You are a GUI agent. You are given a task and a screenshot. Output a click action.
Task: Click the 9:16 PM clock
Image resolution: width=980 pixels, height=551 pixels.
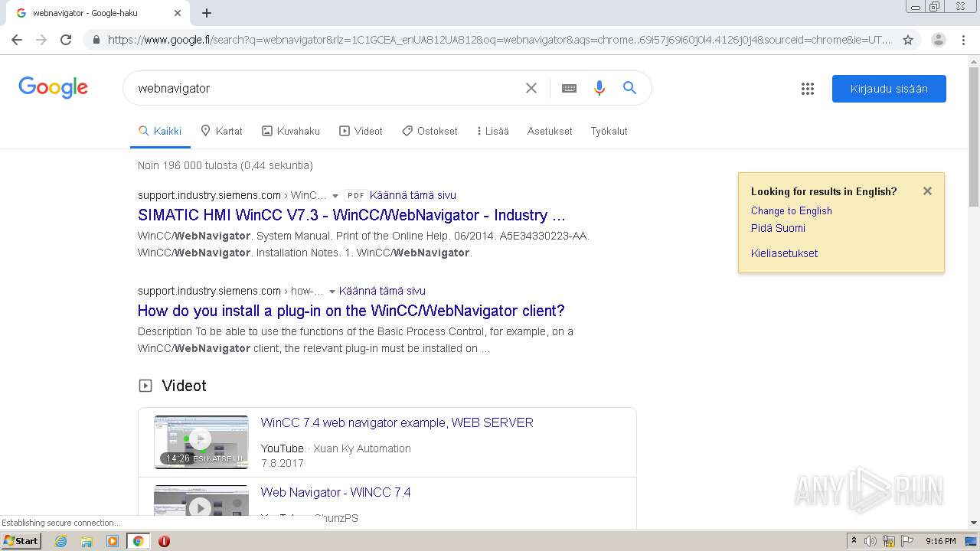click(x=940, y=541)
